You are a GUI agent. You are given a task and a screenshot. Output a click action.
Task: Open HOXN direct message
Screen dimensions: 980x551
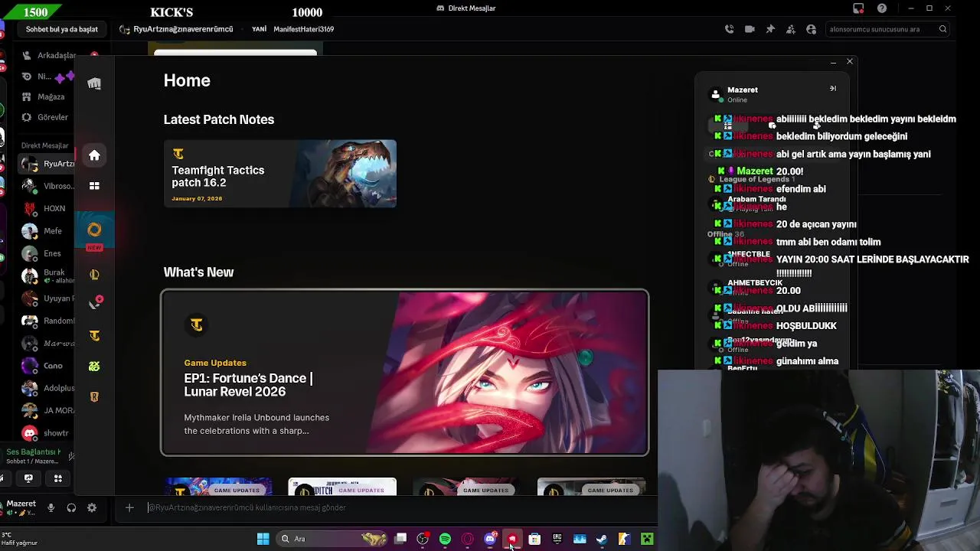tap(47, 208)
